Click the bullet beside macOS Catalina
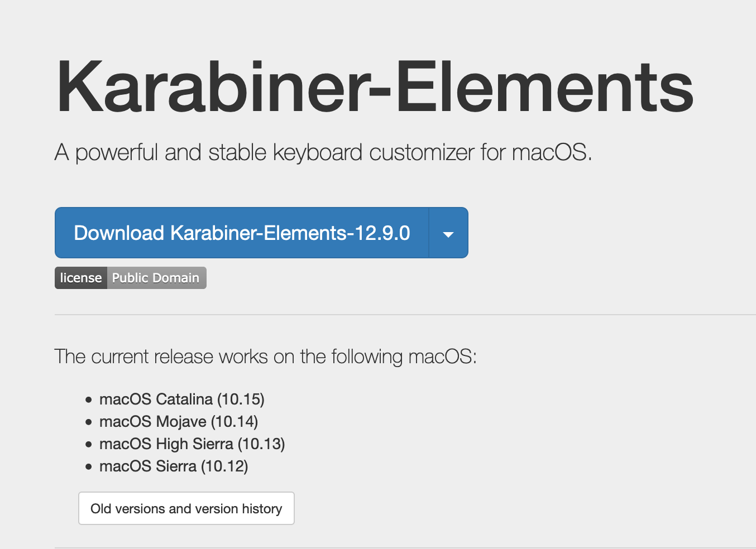This screenshot has width=756, height=549. tap(88, 400)
